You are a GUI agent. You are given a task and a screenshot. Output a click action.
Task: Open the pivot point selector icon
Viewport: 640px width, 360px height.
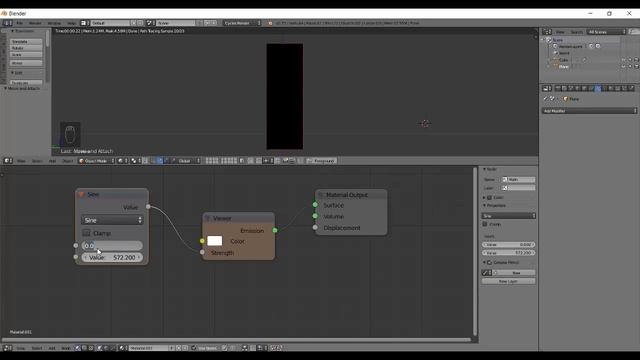tap(136, 161)
